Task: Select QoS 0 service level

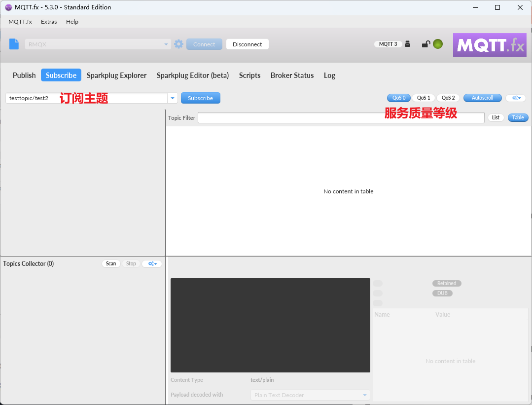Action: click(399, 98)
